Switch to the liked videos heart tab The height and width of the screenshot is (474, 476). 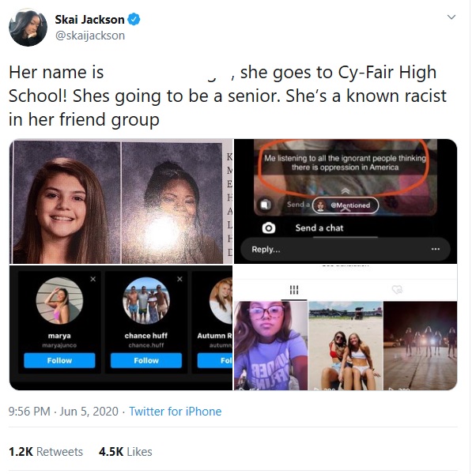[x=397, y=290]
